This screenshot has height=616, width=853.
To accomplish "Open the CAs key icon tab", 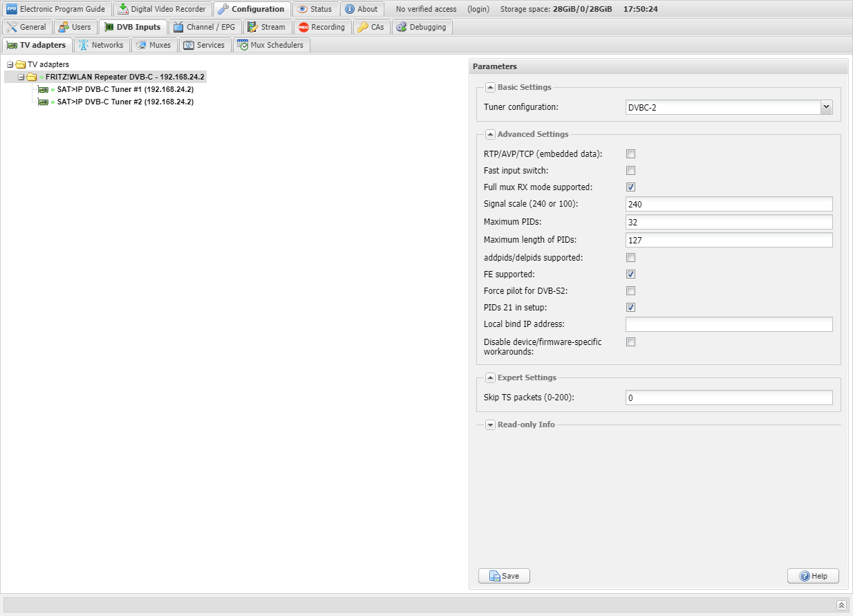I will (363, 27).
